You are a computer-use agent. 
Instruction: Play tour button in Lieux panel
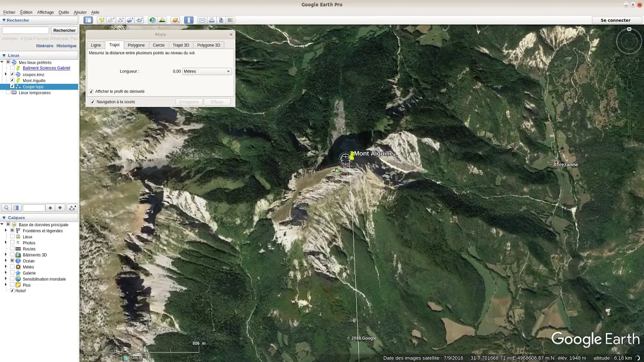[72, 208]
